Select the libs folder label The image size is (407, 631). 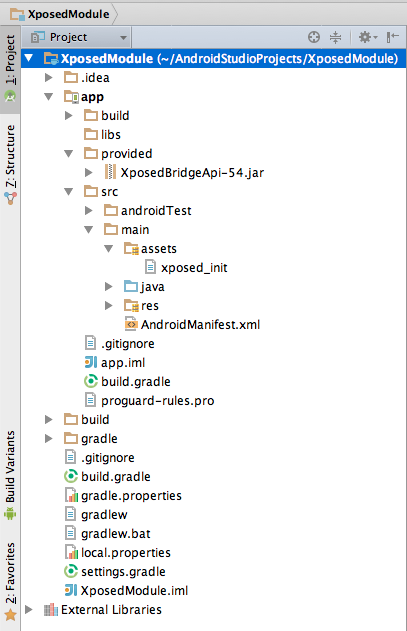(111, 134)
